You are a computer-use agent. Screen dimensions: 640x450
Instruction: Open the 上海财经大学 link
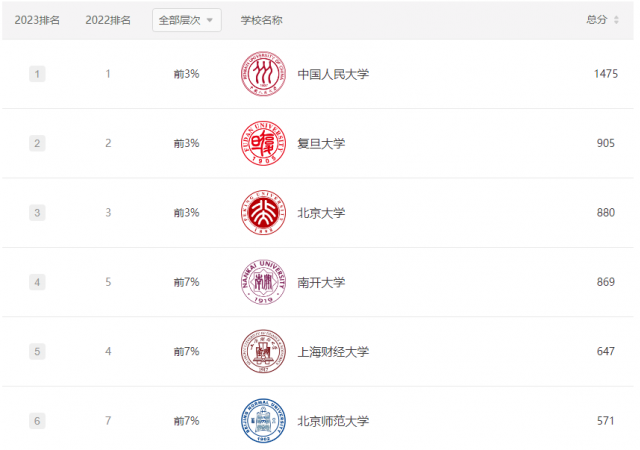pos(333,351)
